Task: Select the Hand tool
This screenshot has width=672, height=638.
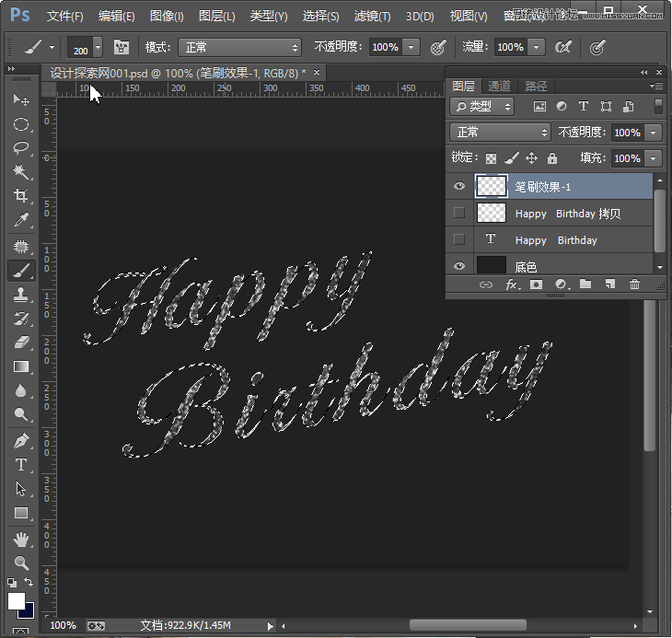Action: coord(20,539)
